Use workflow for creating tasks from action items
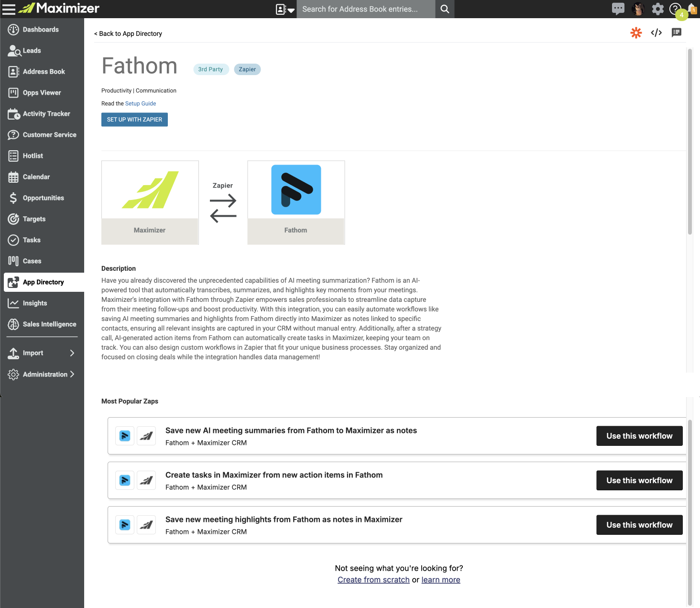Image resolution: width=700 pixels, height=608 pixels. point(639,480)
